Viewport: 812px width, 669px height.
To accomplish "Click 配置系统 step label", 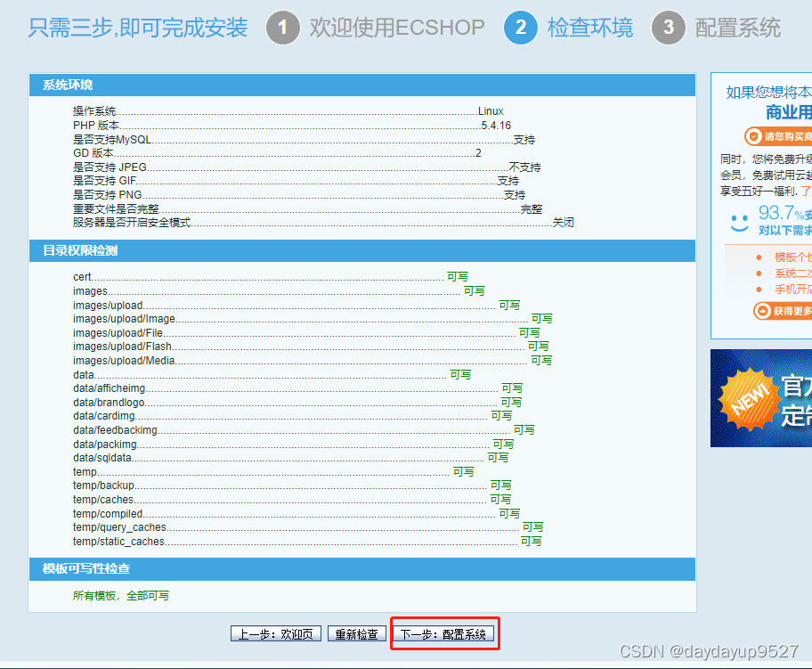I will point(738,28).
